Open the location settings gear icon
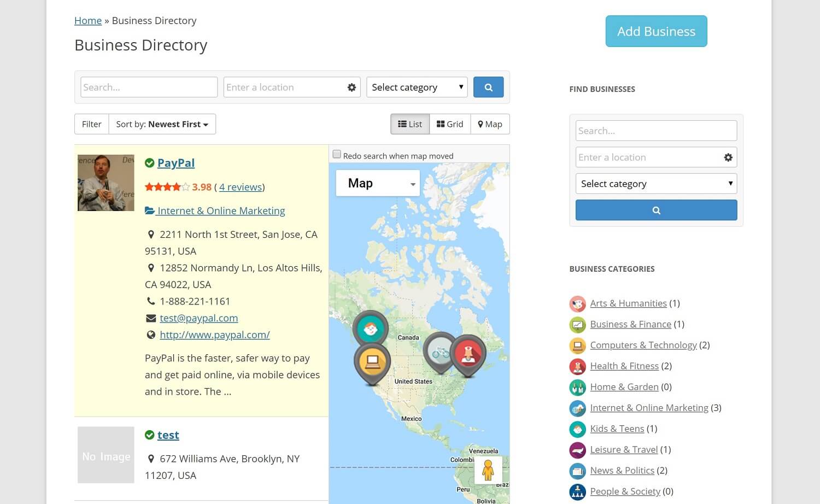Screen dimensions: 820x504 pyautogui.click(x=352, y=87)
